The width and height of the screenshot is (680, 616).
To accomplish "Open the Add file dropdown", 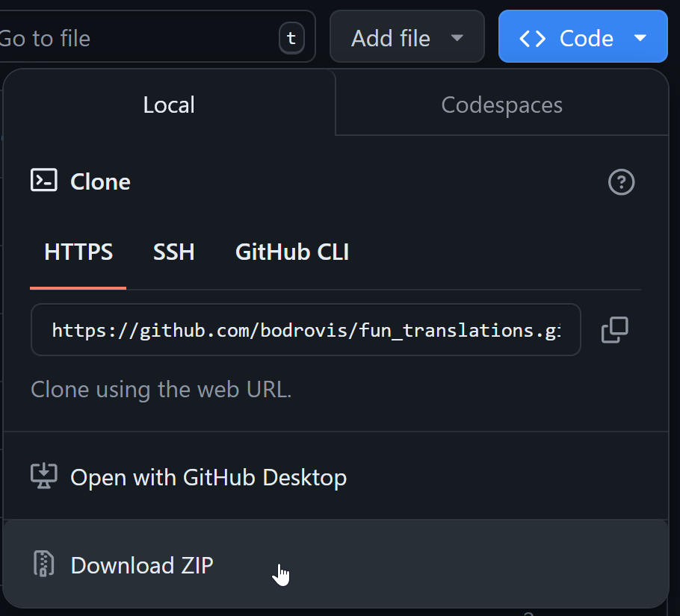I will point(407,36).
